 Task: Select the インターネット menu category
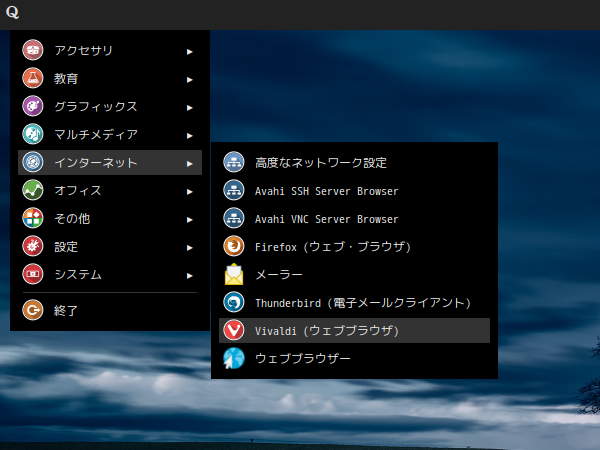(x=110, y=162)
